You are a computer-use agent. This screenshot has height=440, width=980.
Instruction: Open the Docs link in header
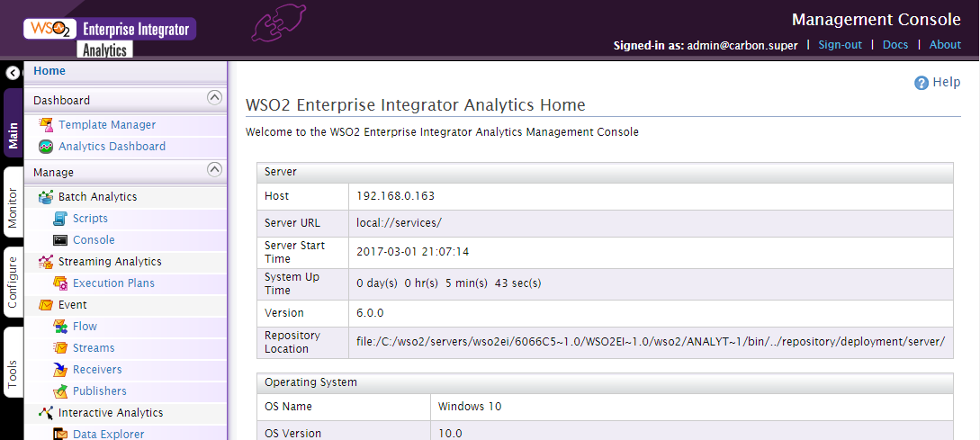tap(895, 44)
